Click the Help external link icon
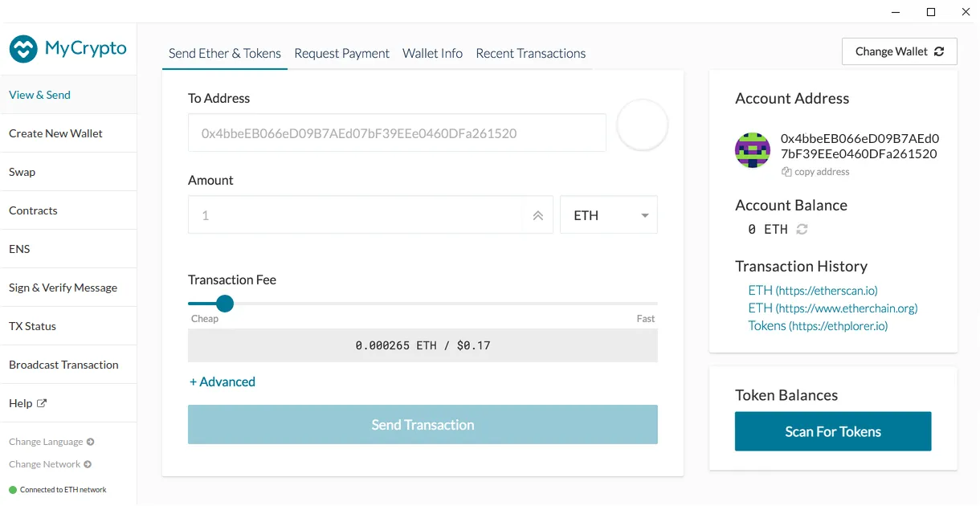Screen dimensions: 980x506 click(42, 403)
